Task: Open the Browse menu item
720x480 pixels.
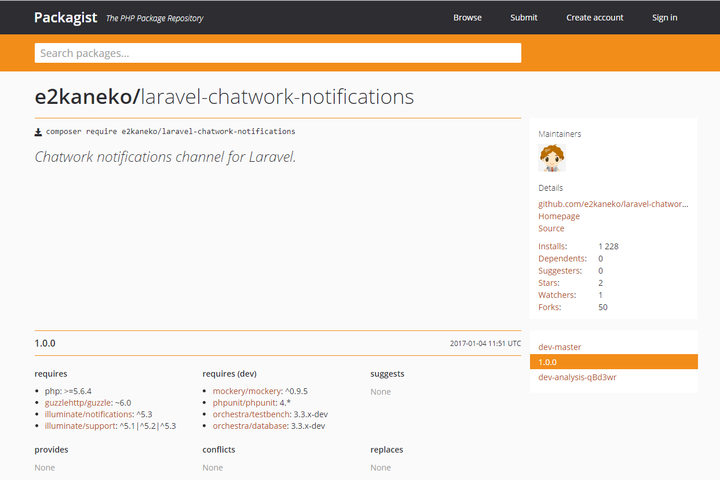Action: 467,17
